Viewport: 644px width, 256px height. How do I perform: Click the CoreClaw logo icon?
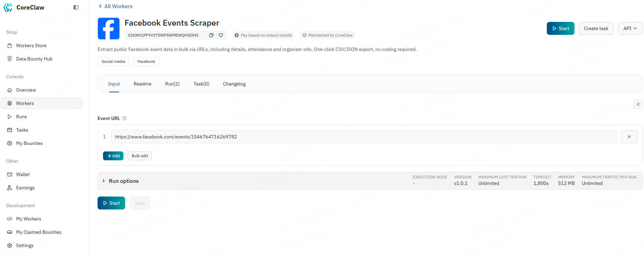click(x=8, y=8)
